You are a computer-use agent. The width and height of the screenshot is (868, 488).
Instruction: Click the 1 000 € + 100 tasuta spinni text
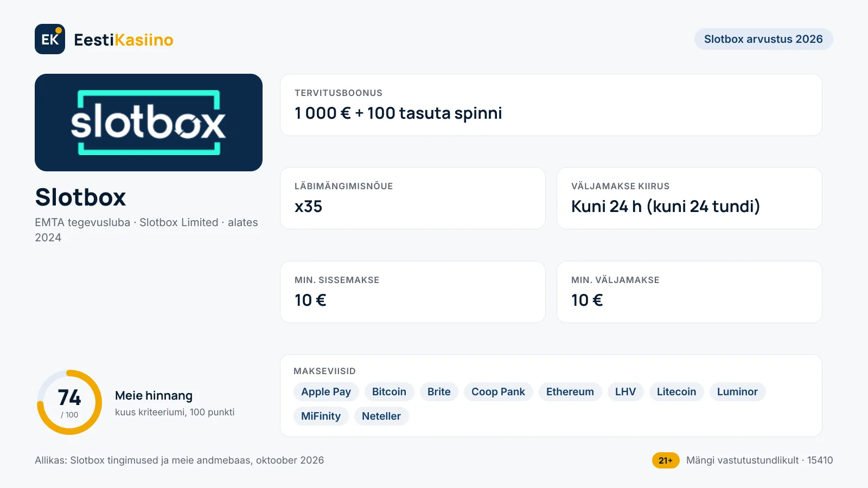click(x=398, y=113)
